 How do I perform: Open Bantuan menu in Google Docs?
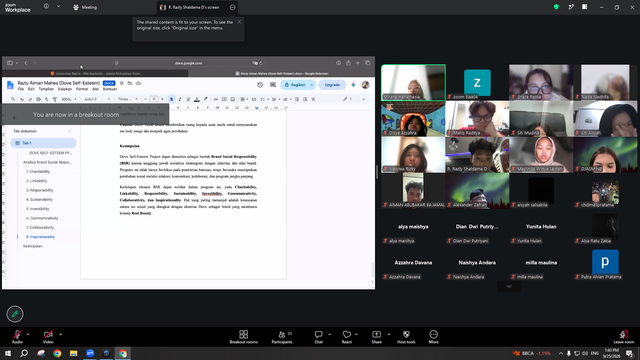(x=110, y=89)
